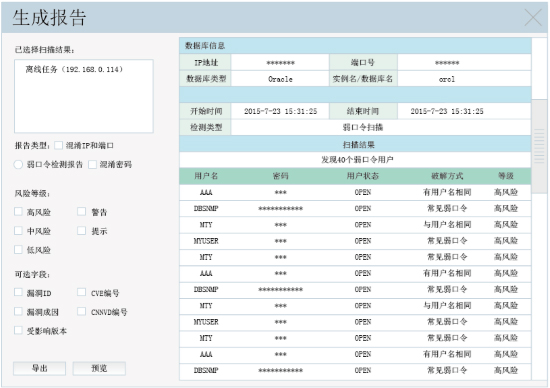The image size is (550, 388).
Task: Tick the CVE编号 optional field
Action: pos(81,292)
